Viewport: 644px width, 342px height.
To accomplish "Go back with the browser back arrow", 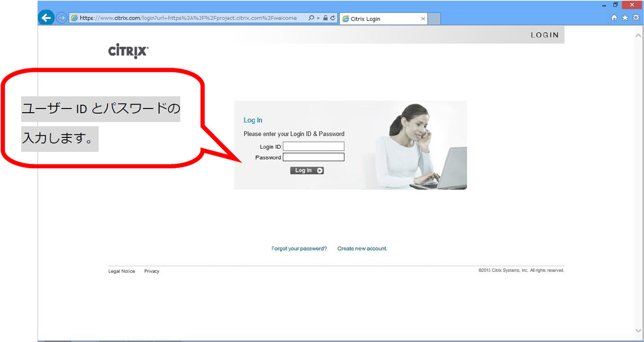I will pos(46,18).
